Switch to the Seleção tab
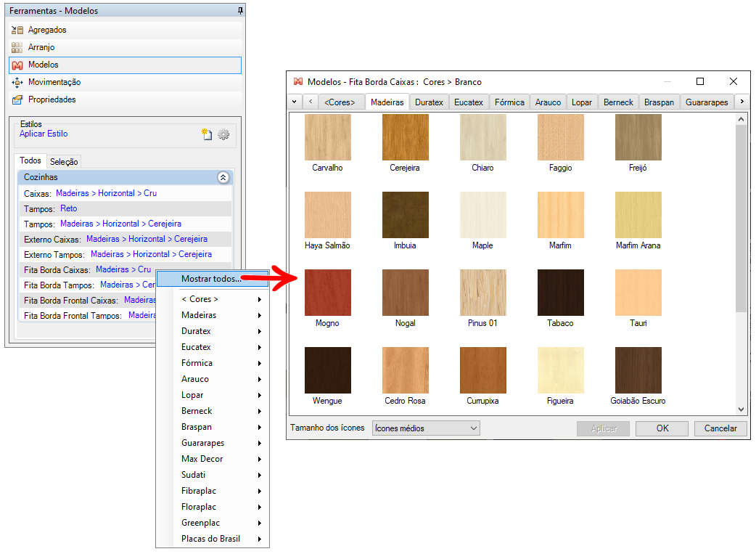 64,162
